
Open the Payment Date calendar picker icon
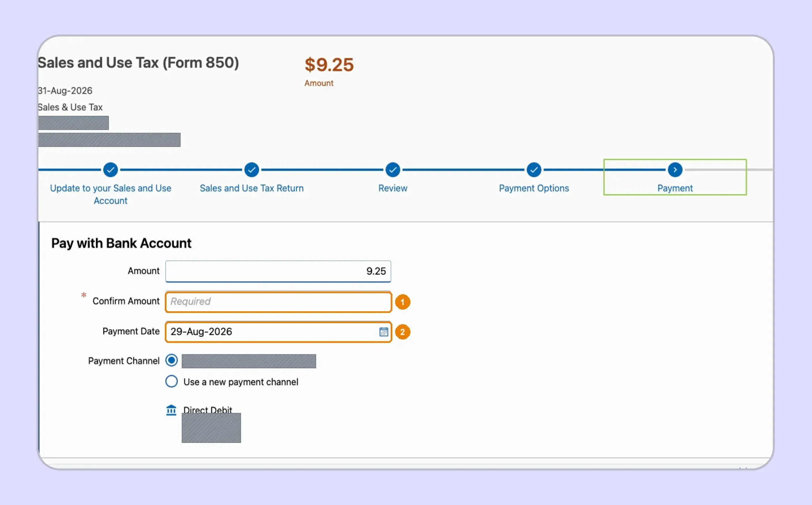coord(384,332)
